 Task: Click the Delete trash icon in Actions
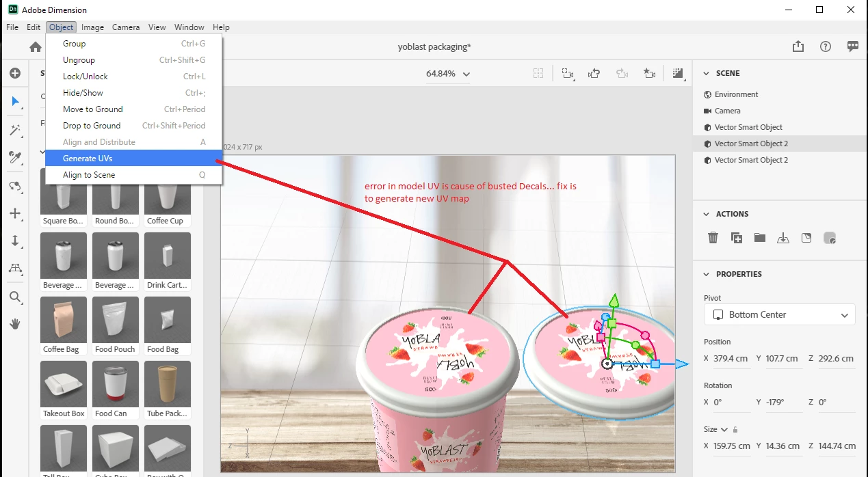(713, 238)
